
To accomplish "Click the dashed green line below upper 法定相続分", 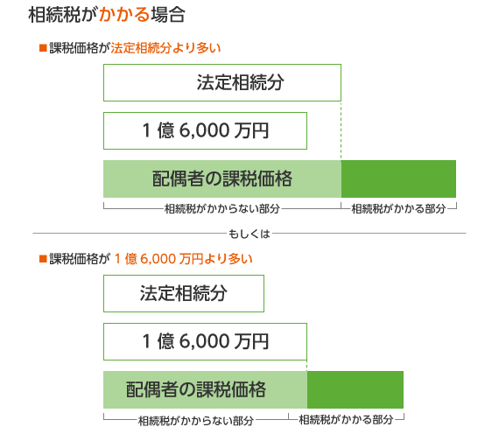I will (341, 130).
